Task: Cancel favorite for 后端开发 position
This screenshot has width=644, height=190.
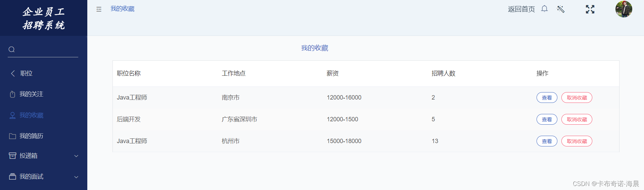Action: tap(577, 120)
